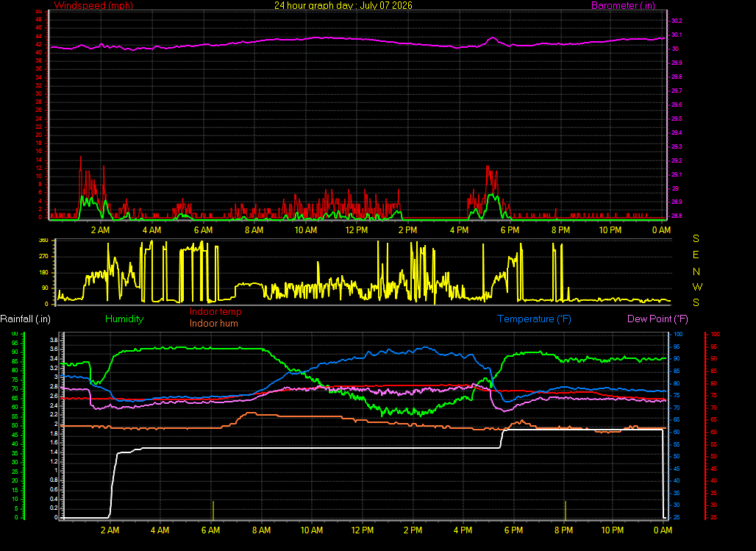Click the 30.1 value on barometer axis
756x551 pixels.
pyautogui.click(x=677, y=35)
